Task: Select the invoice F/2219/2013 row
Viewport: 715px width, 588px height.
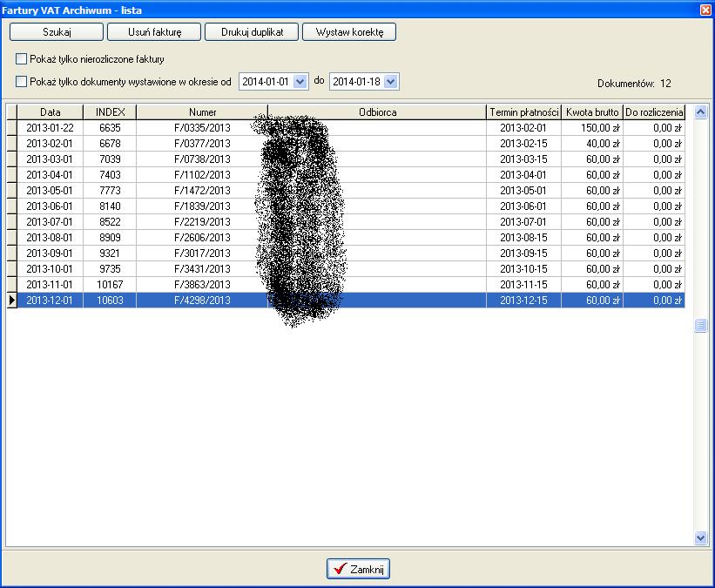Action: click(202, 222)
